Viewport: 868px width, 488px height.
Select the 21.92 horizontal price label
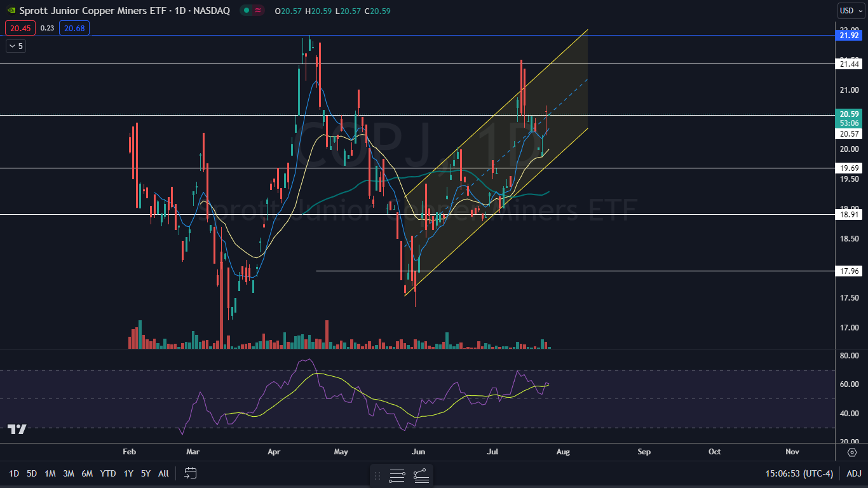(850, 36)
